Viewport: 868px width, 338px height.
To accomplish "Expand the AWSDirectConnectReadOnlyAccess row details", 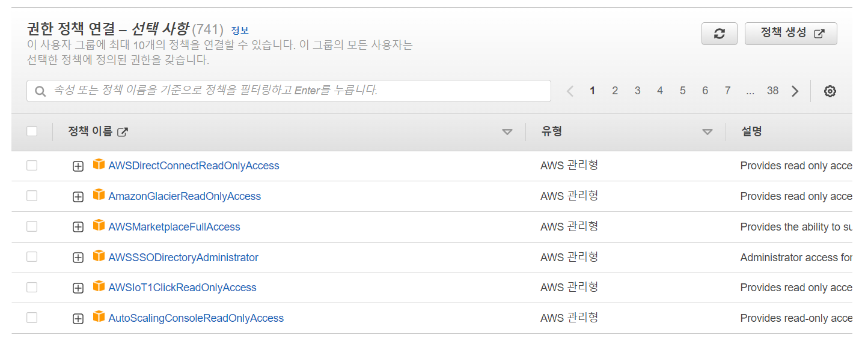I will [78, 166].
